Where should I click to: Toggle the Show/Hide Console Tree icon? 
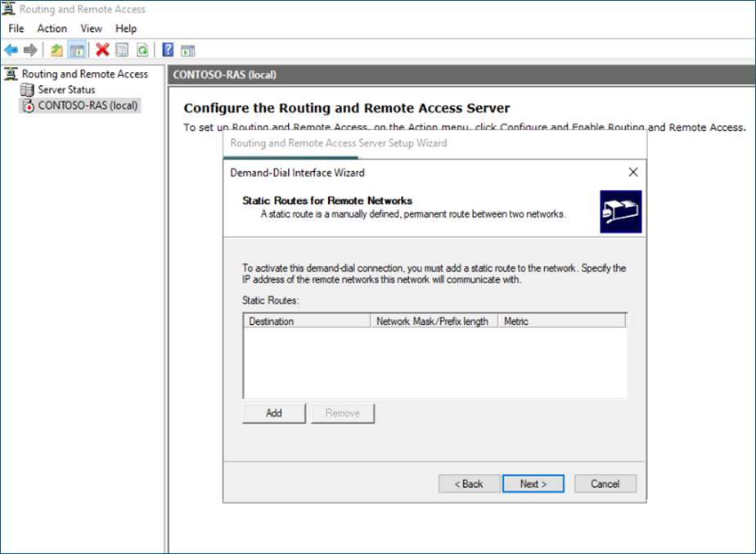coord(77,50)
